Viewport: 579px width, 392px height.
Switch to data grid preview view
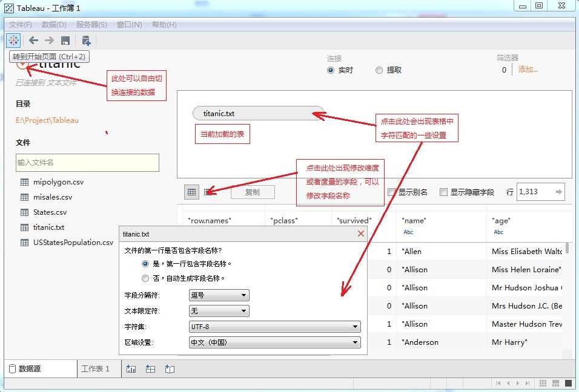191,192
